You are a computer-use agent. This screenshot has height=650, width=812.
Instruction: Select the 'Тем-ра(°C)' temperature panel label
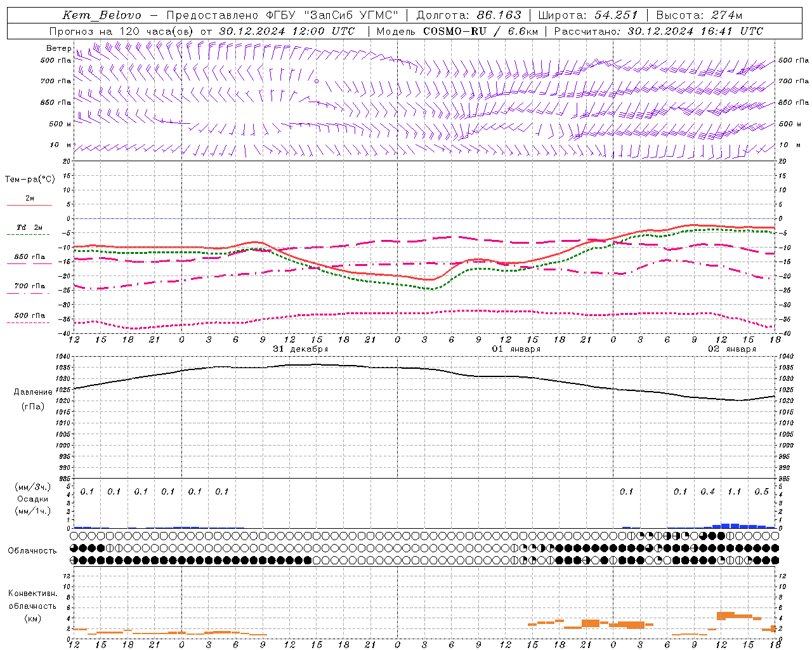click(30, 180)
